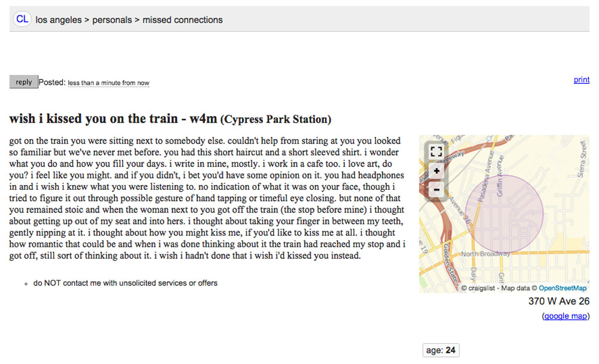The height and width of the screenshot is (364, 599).
Task: Click the print link
Action: pos(582,80)
